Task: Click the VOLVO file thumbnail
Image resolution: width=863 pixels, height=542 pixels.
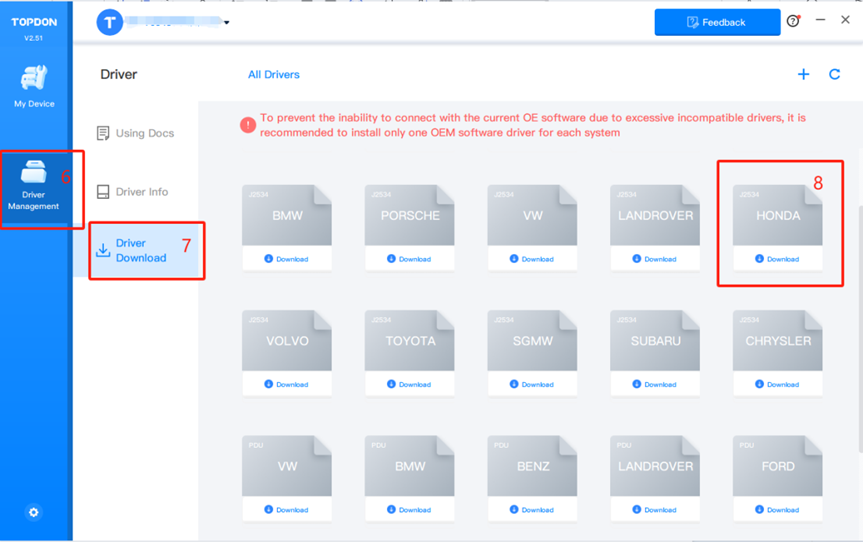Action: 287,341
